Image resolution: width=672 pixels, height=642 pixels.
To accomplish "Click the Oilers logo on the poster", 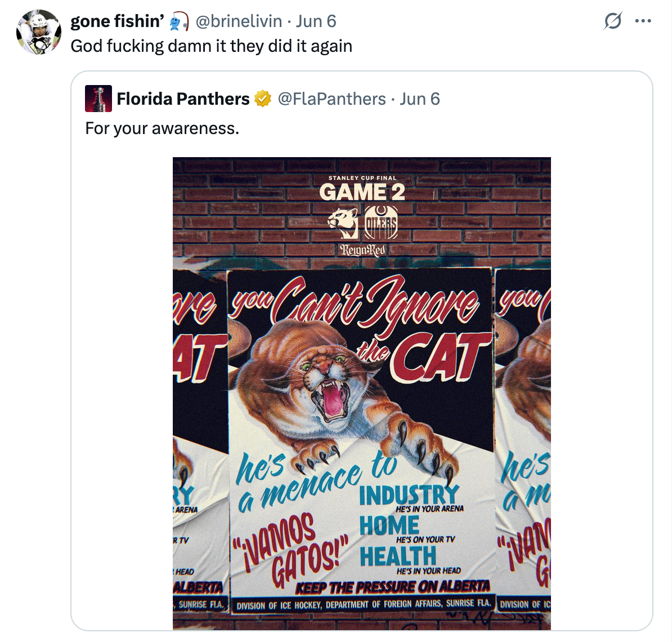I will coord(381,222).
